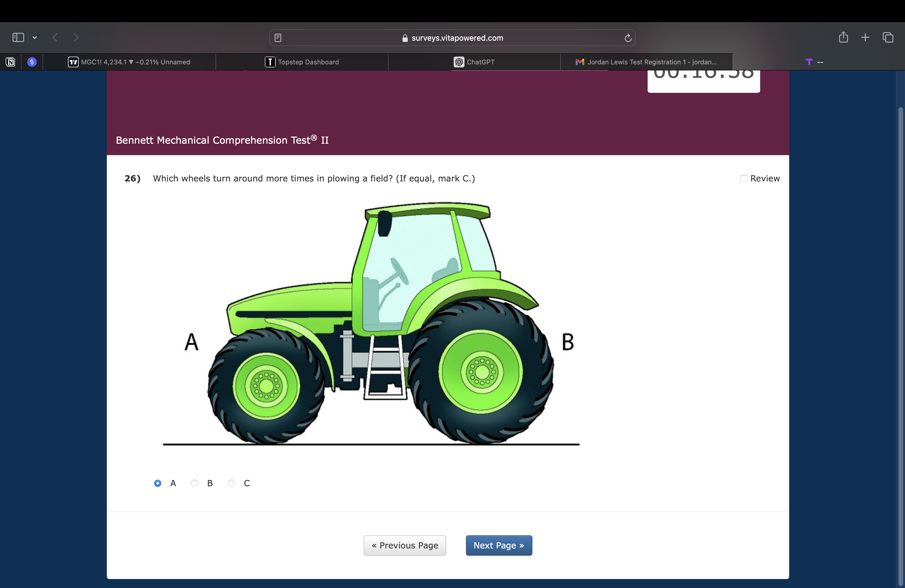Switch to the MGC1! TradingView tab

(x=129, y=62)
